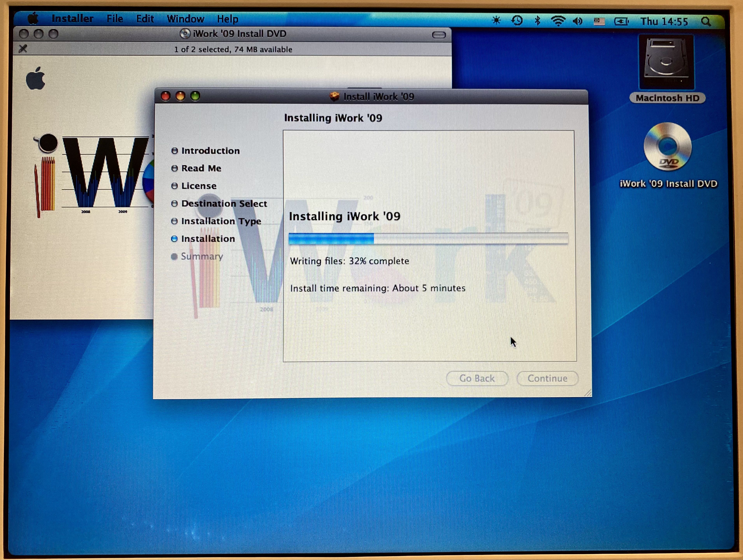Open the Edit menu
743x560 pixels.
click(x=145, y=19)
